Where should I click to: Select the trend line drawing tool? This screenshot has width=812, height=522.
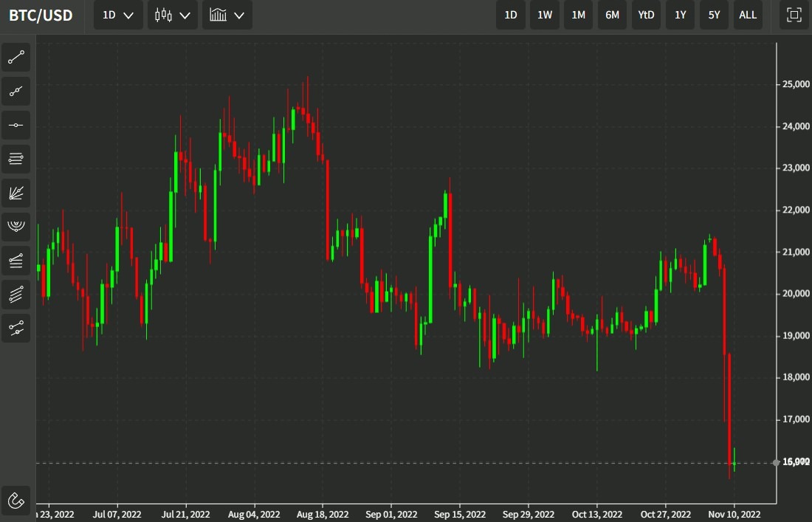click(16, 58)
